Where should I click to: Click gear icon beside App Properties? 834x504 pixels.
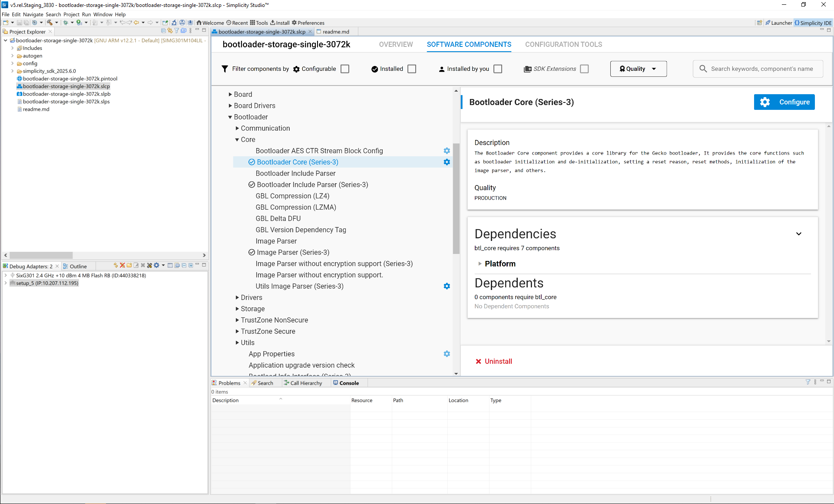[447, 354]
